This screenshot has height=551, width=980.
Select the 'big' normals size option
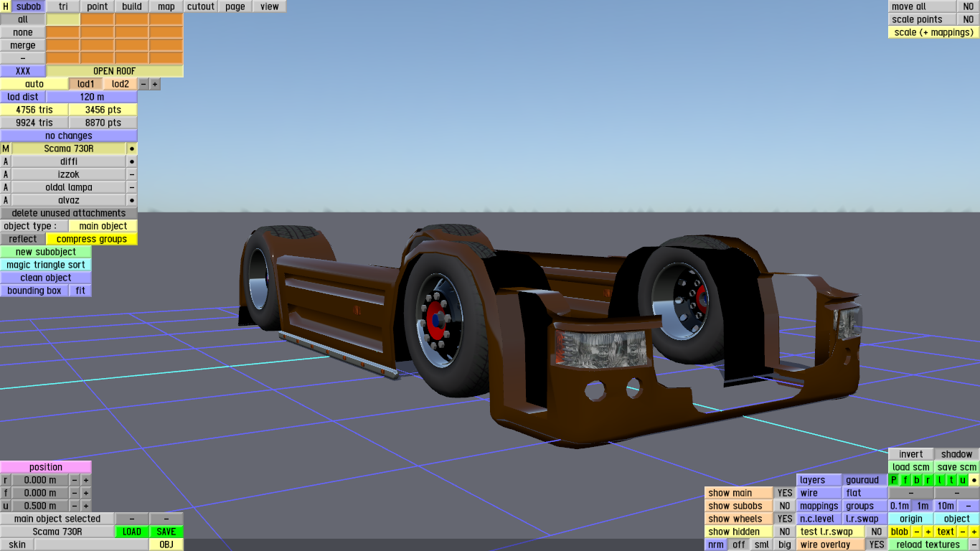click(x=785, y=545)
